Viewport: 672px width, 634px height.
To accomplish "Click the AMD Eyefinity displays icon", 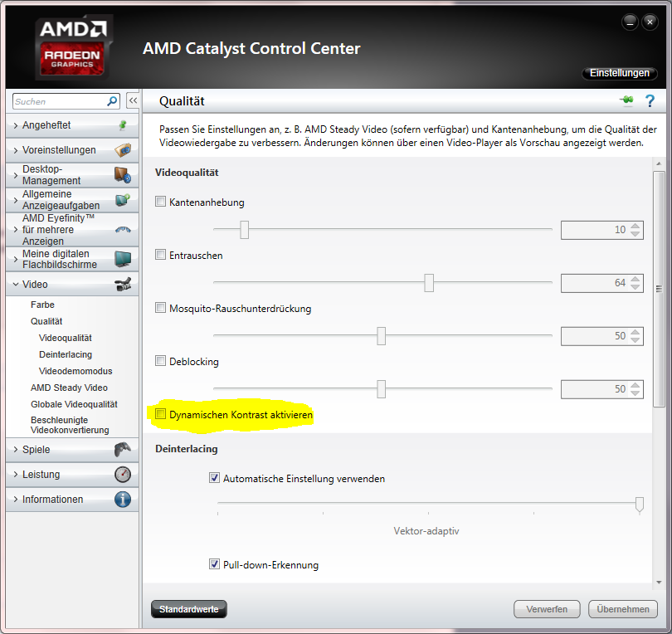I will click(123, 229).
